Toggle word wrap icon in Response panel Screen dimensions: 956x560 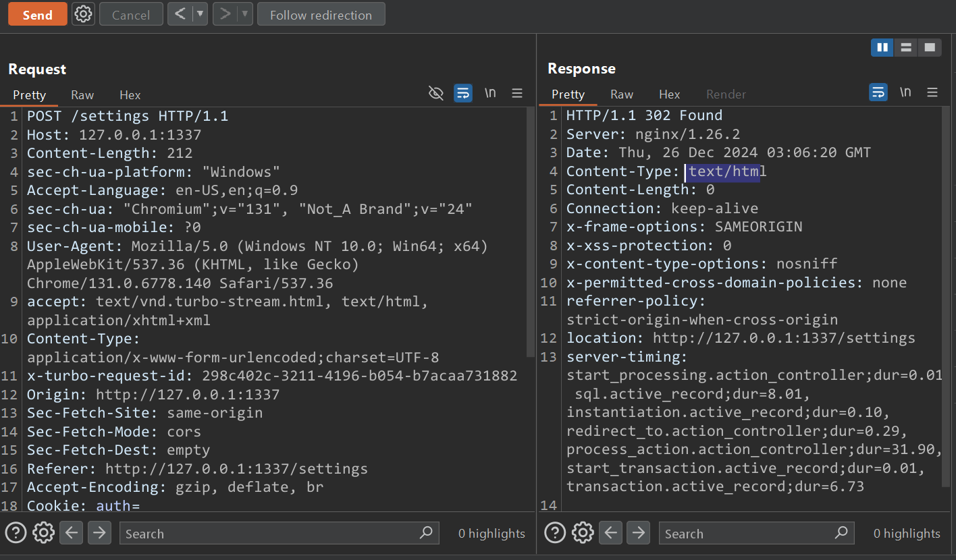click(x=878, y=92)
